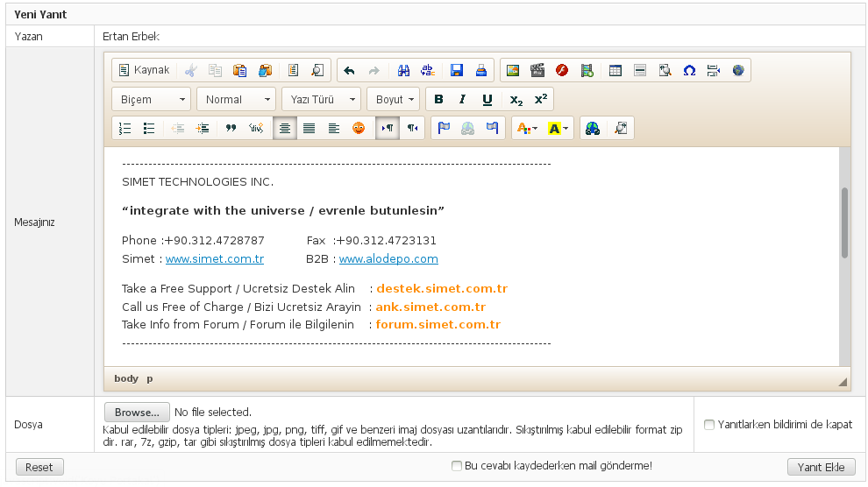
Task: Open the www.alodepo.com link
Action: 388,259
